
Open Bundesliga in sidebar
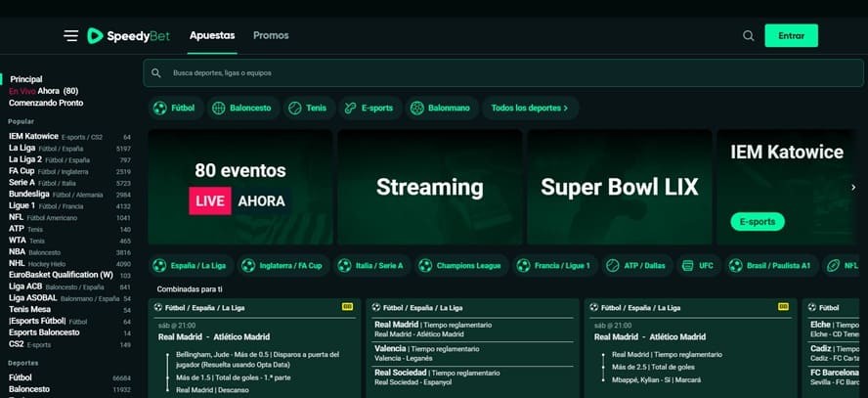tap(69, 195)
